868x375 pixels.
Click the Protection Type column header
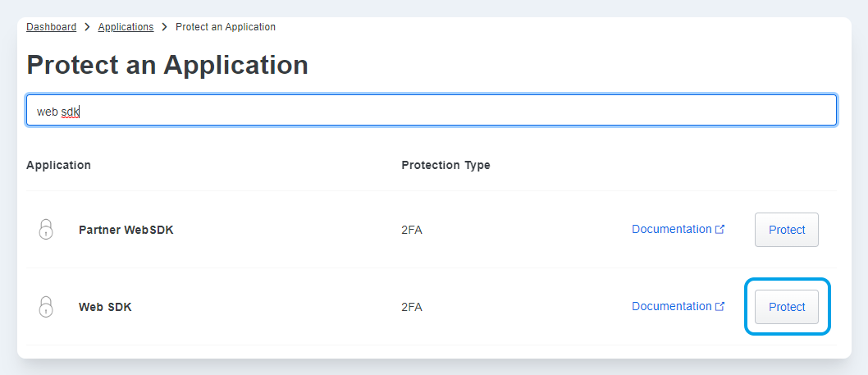pos(445,165)
